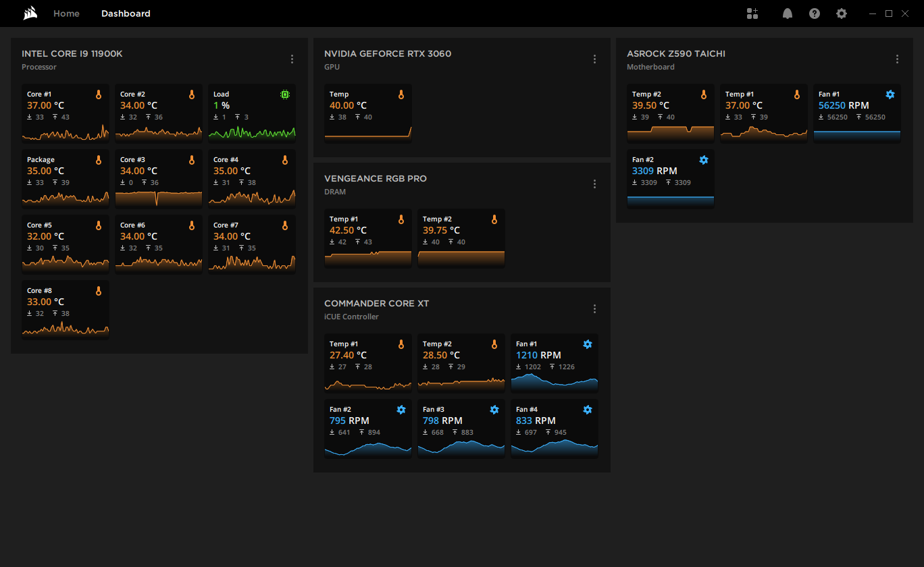The image size is (924, 567).
Task: Click the 28.50 °C Commander Core reading
Action: (x=442, y=356)
